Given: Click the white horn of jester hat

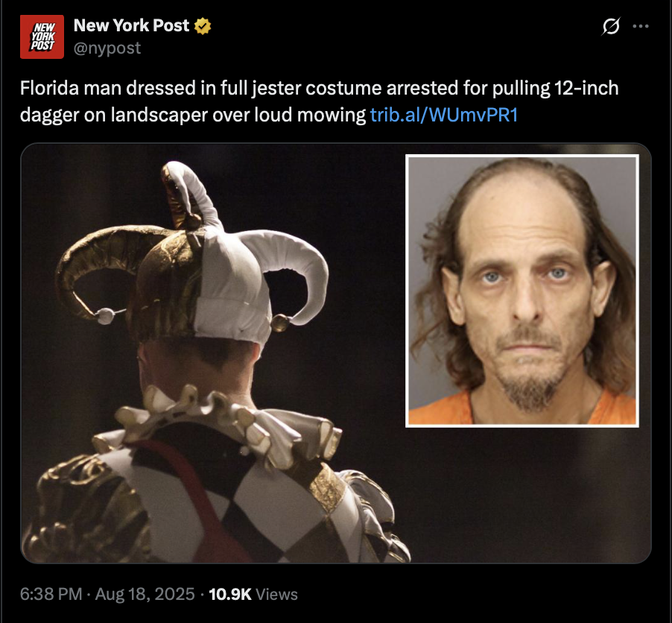Looking at the screenshot, I should [x=291, y=270].
